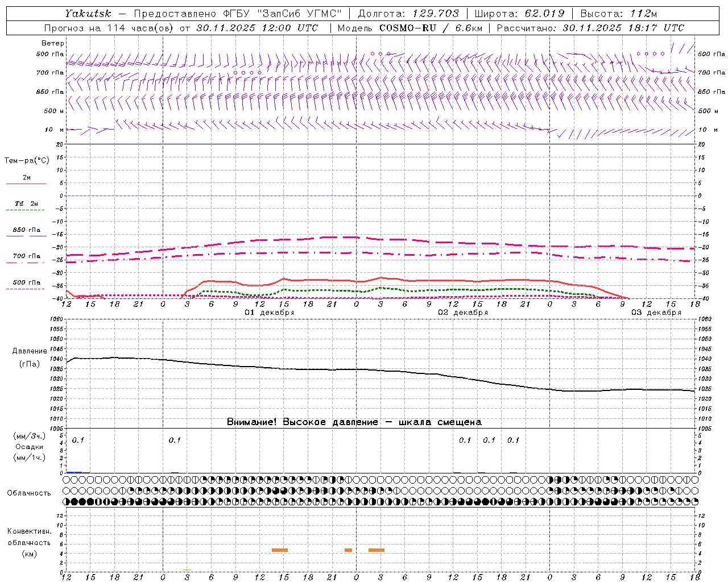728x582 pixels.
Task: Click the "Конвективн." convective cloud label
Action: point(30,531)
